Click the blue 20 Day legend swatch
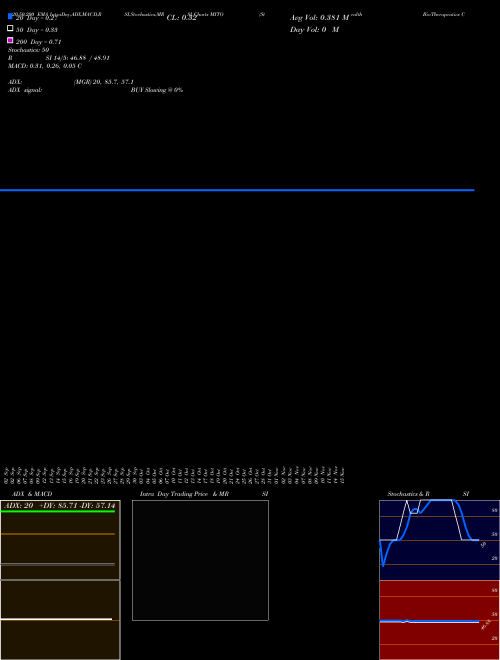The width and height of the screenshot is (500, 660). (10, 16)
